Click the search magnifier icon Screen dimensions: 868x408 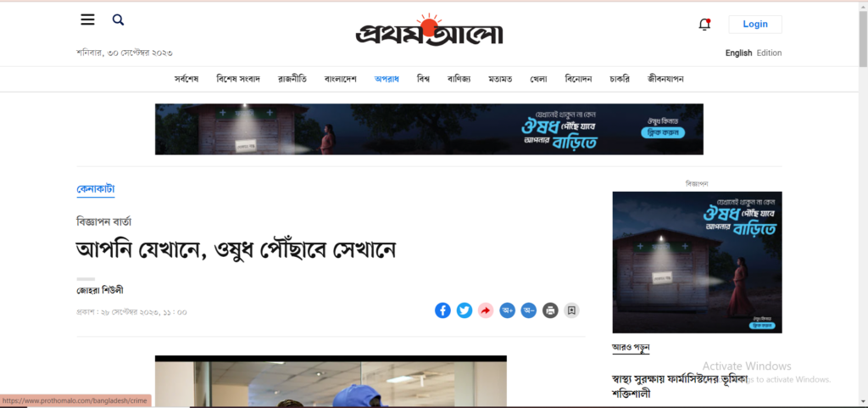tap(118, 20)
